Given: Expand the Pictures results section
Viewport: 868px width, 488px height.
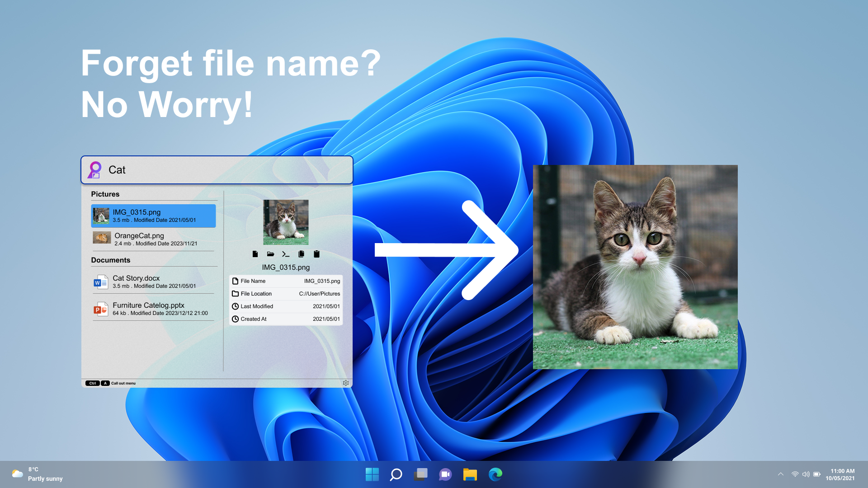Looking at the screenshot, I should click(x=105, y=194).
